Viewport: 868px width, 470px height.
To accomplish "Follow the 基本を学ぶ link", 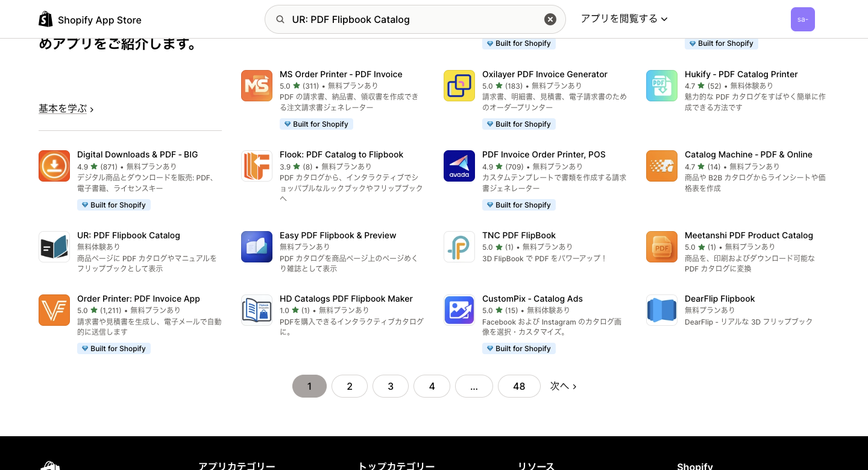I will (66, 109).
